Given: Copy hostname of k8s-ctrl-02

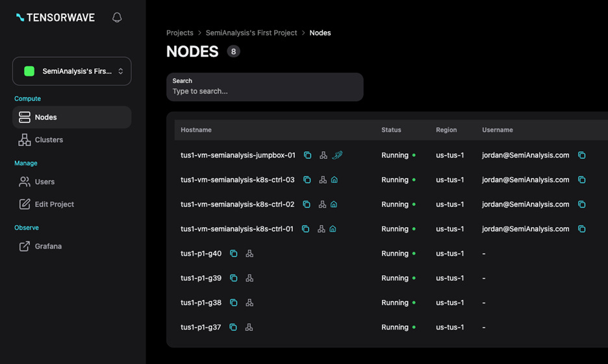Looking at the screenshot, I should (x=307, y=204).
